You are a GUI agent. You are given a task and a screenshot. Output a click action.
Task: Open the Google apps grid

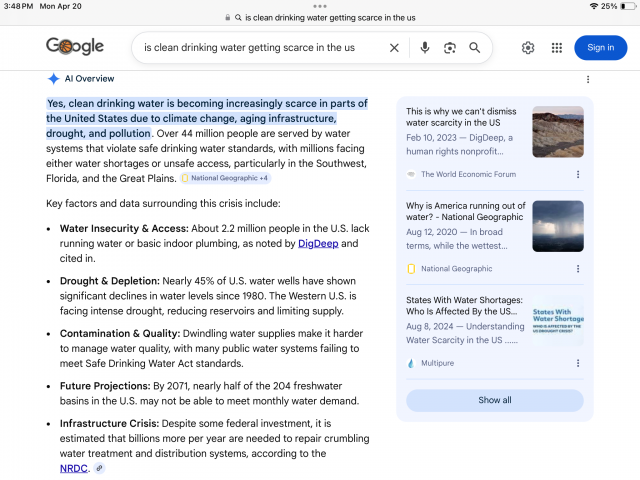(x=557, y=48)
